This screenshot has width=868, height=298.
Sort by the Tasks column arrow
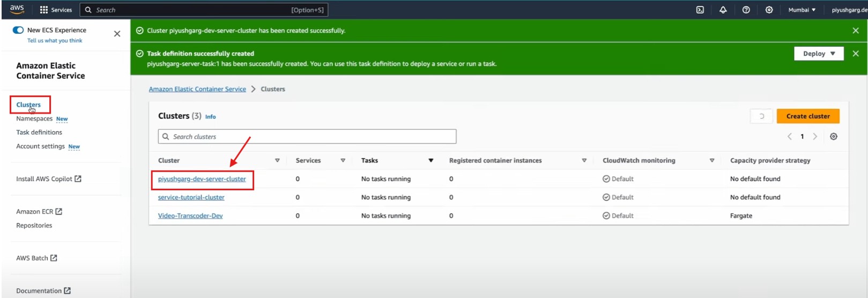click(x=431, y=160)
